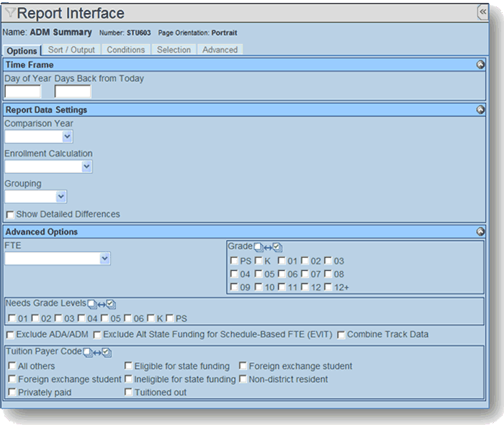Enable Exclude Alt State Funding (EVIT) checkbox
This screenshot has width=504, height=425.
[96, 335]
